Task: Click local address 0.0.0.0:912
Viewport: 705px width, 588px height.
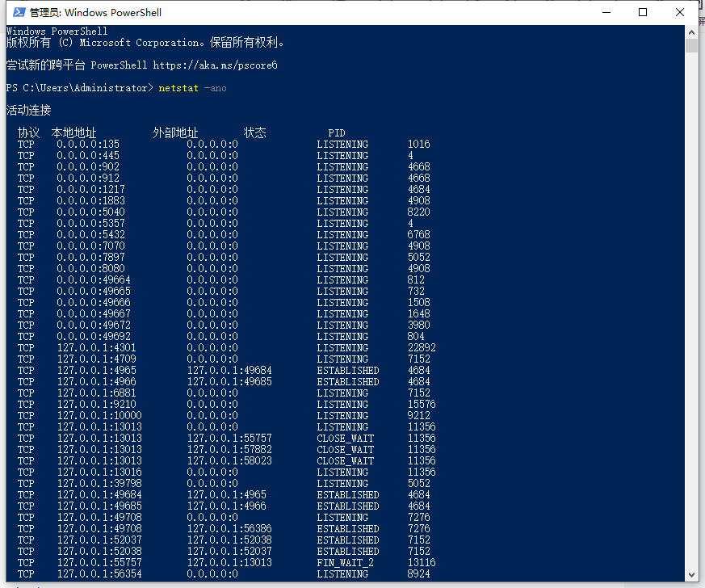Action: click(88, 178)
